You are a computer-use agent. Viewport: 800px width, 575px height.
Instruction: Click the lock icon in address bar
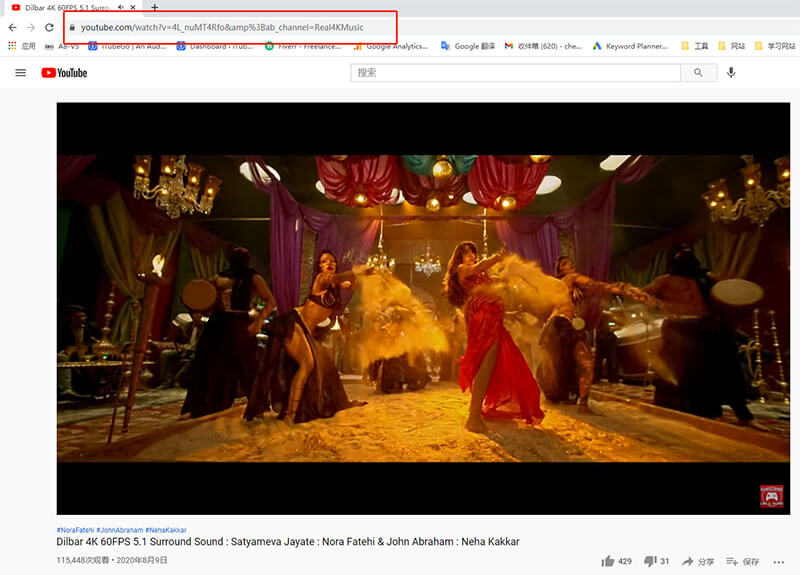72,28
